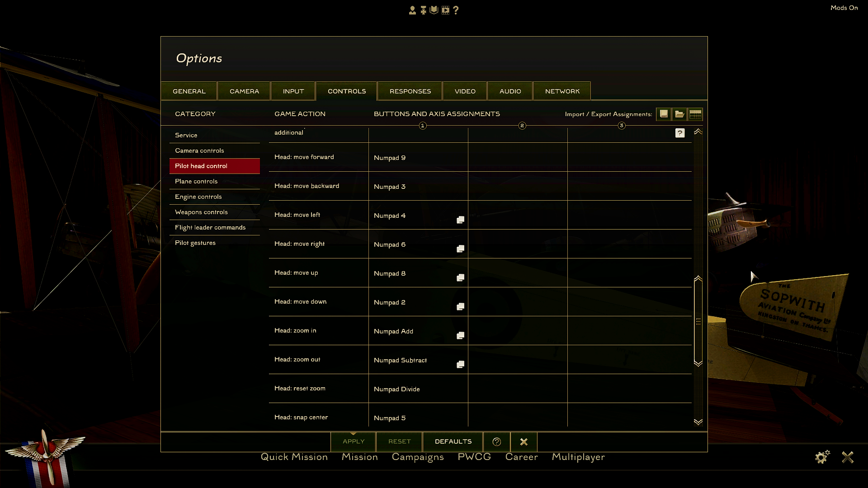
Task: Import assignments using the open folder icon
Action: [x=679, y=114]
